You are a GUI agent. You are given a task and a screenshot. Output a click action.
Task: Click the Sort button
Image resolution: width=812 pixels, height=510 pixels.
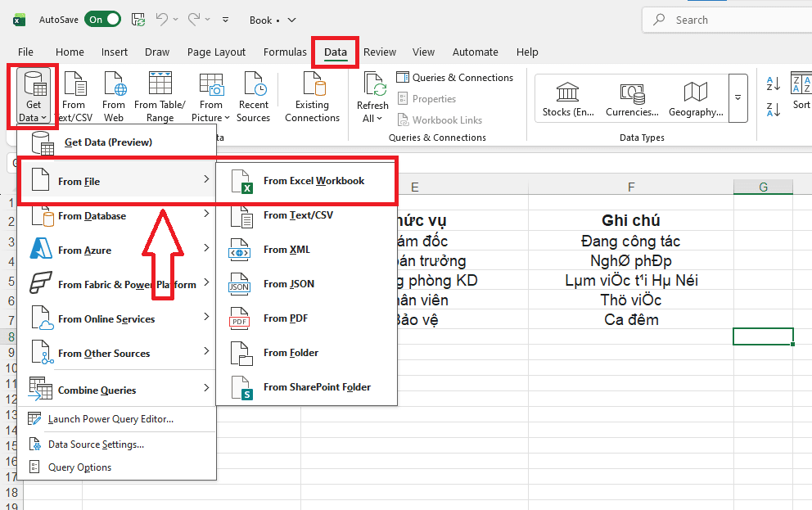801,91
